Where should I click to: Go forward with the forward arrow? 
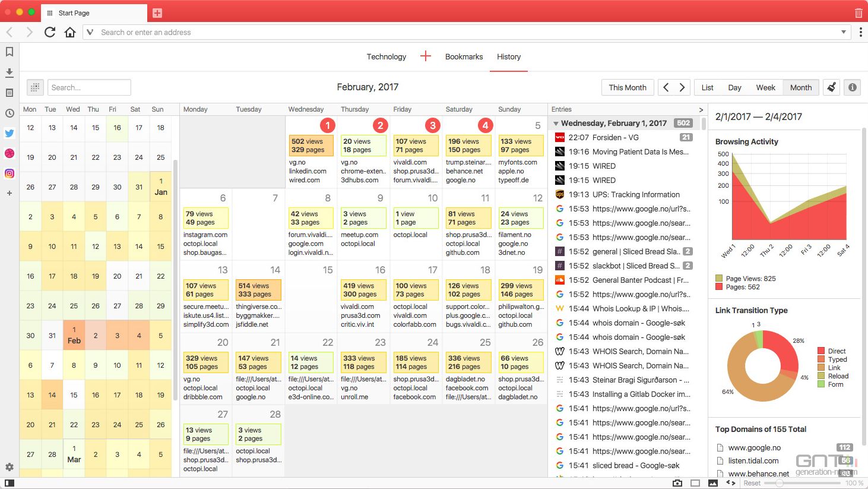29,32
